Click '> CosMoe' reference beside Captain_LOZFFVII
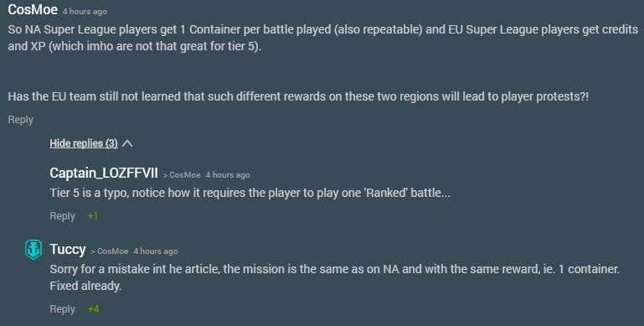 pos(182,174)
